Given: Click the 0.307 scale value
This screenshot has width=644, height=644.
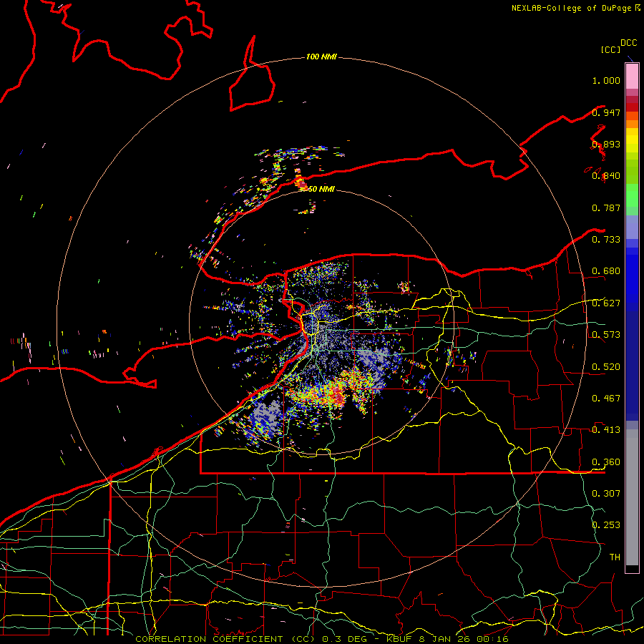Looking at the screenshot, I should click(x=606, y=493).
